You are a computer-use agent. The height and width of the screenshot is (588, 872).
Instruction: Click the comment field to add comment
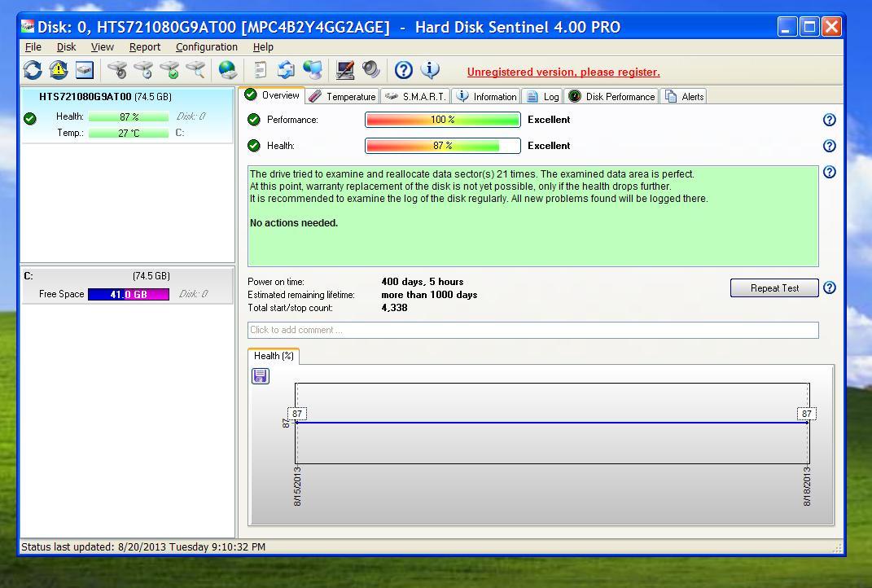point(532,330)
